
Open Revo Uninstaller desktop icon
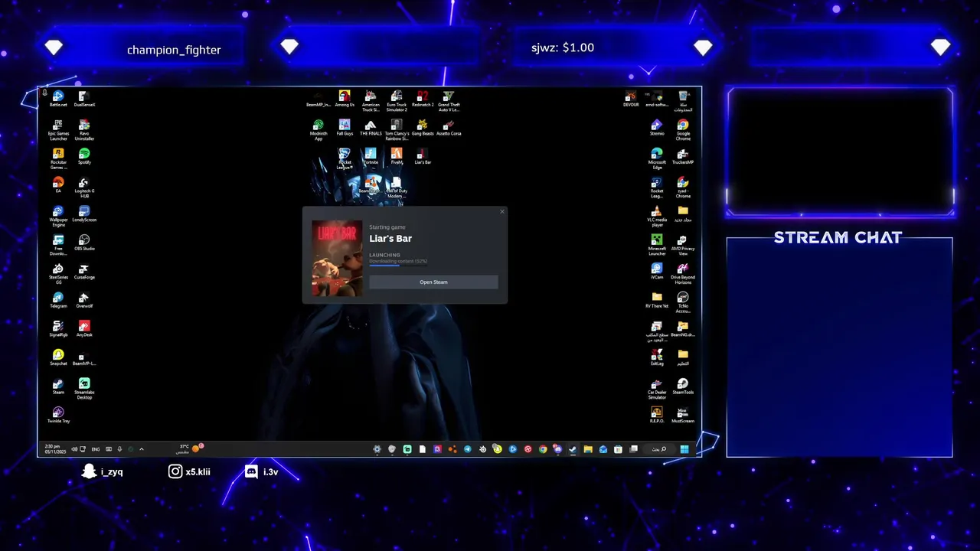click(84, 129)
